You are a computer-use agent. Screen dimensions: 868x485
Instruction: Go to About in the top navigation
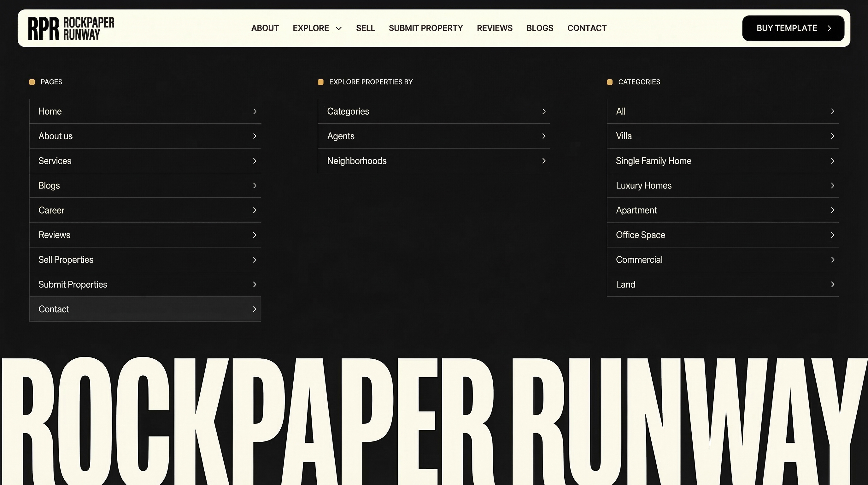tap(265, 28)
